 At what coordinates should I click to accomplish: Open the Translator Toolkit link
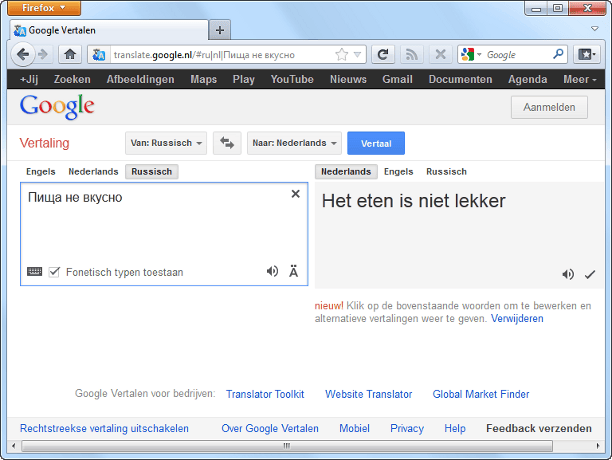click(x=265, y=394)
